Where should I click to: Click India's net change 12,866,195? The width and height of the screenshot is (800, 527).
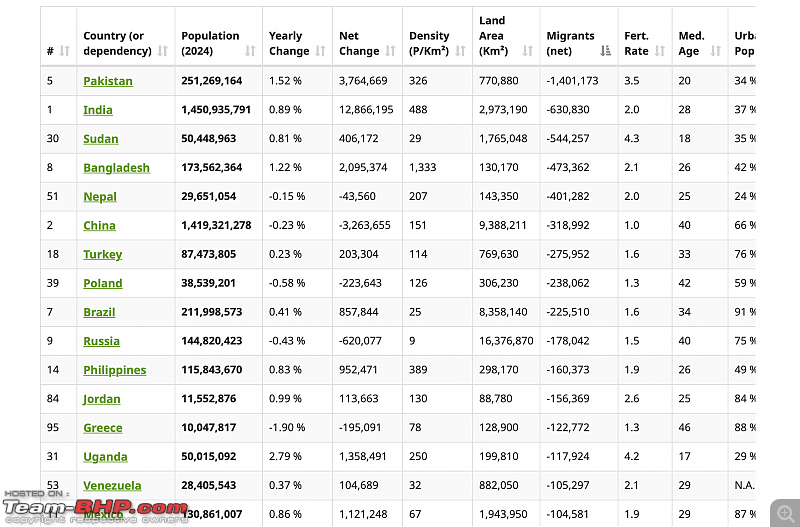coord(366,110)
